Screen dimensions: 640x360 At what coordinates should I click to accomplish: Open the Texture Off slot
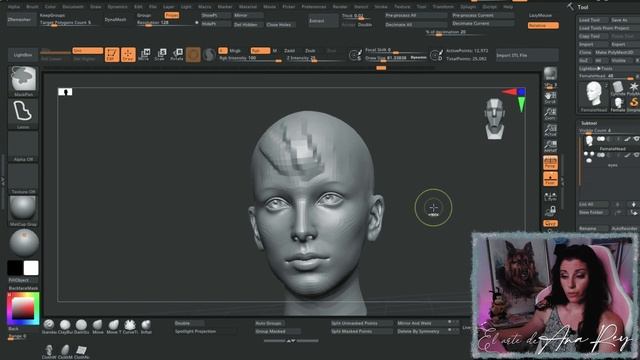[x=23, y=179]
